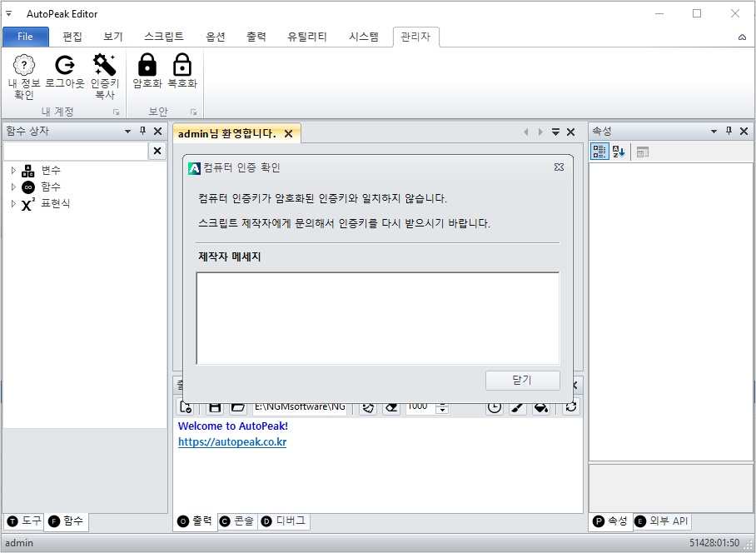Expand the 표현식 tree node
Screen dimensions: 756x553
pyautogui.click(x=13, y=203)
